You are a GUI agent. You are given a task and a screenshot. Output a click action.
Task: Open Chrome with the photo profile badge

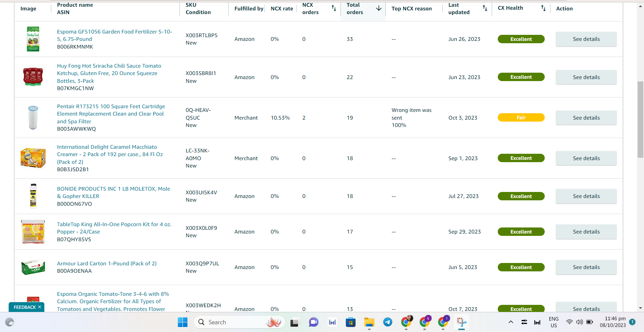[x=406, y=322]
